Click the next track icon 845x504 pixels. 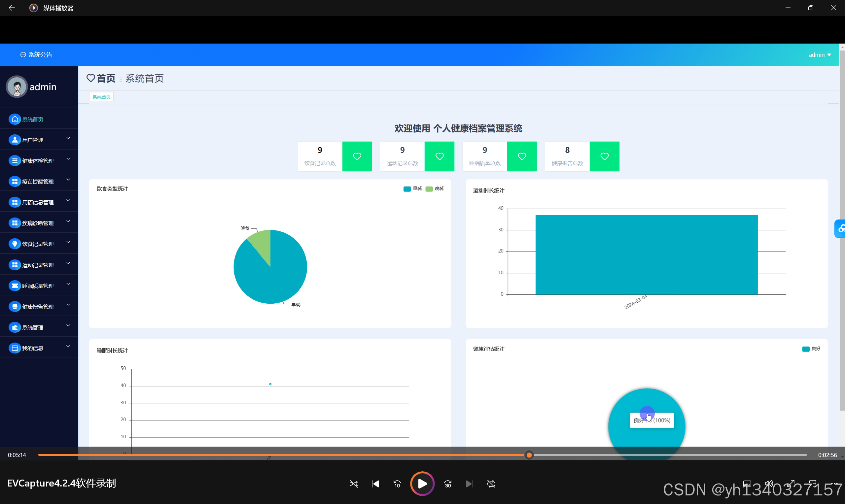tap(469, 484)
